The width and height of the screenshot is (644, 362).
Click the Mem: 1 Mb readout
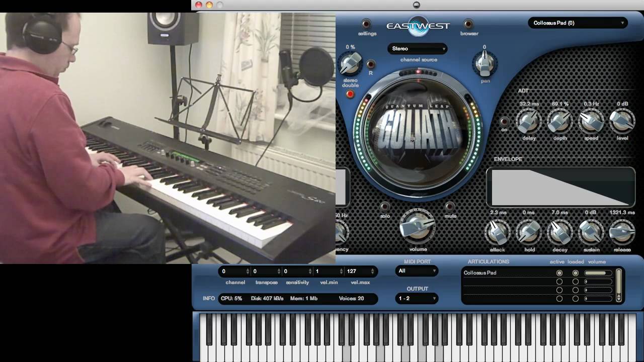click(304, 298)
